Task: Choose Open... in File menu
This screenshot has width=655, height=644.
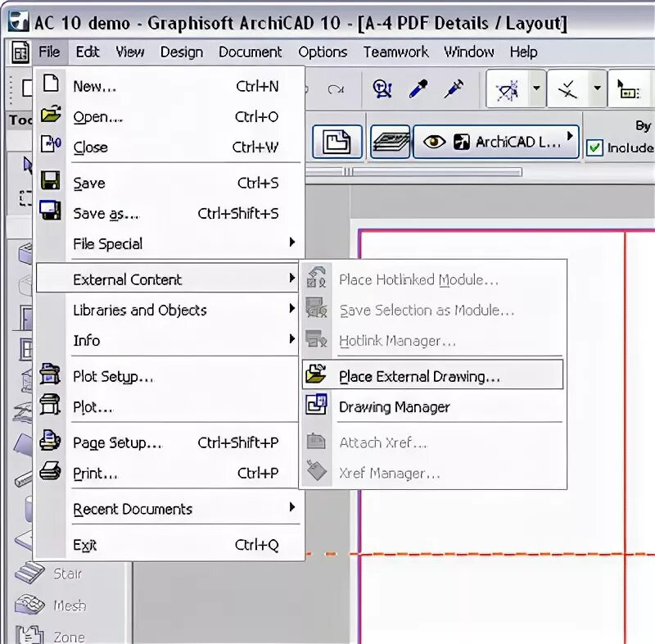Action: 170,116
